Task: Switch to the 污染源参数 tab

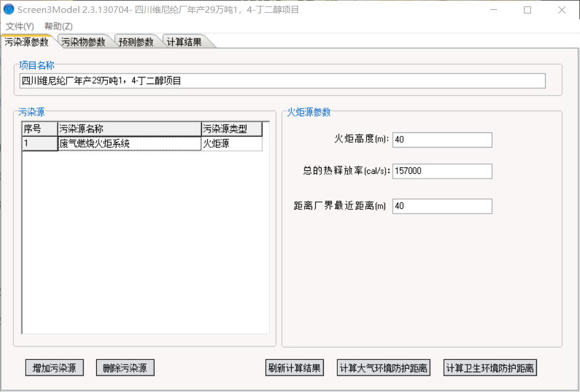Action: click(x=27, y=42)
